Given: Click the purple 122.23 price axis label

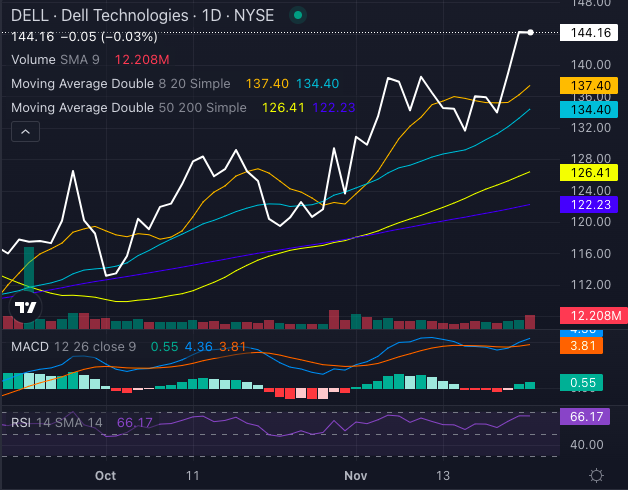Looking at the screenshot, I should tap(588, 204).
